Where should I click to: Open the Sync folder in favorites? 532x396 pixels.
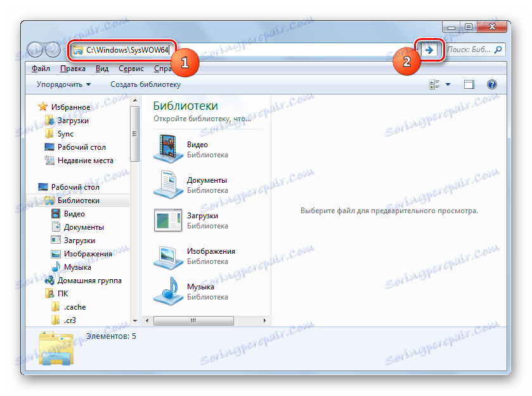(x=65, y=133)
